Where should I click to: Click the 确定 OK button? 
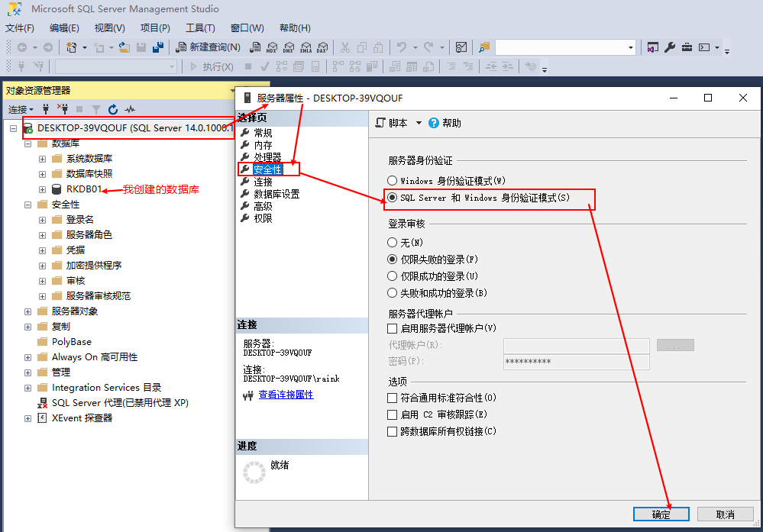tap(661, 514)
